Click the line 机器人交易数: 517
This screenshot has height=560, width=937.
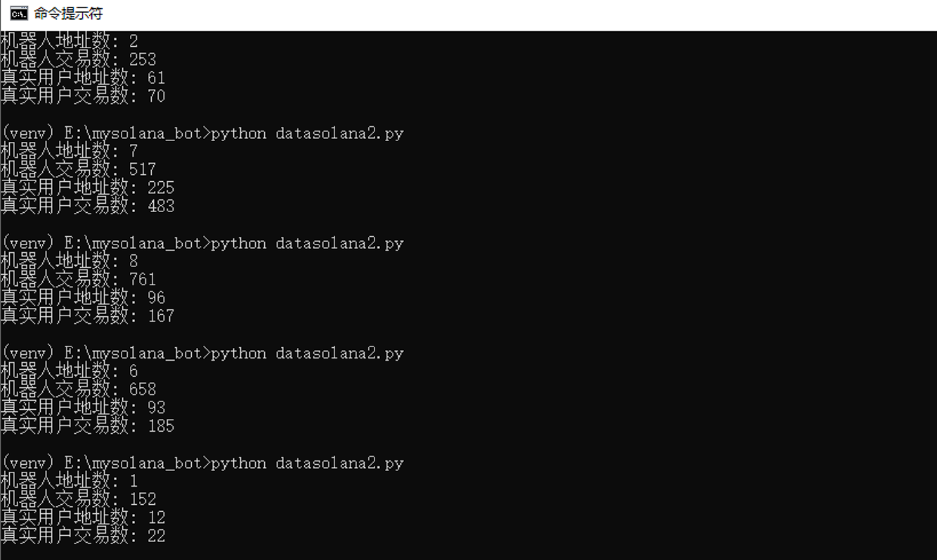point(79,169)
